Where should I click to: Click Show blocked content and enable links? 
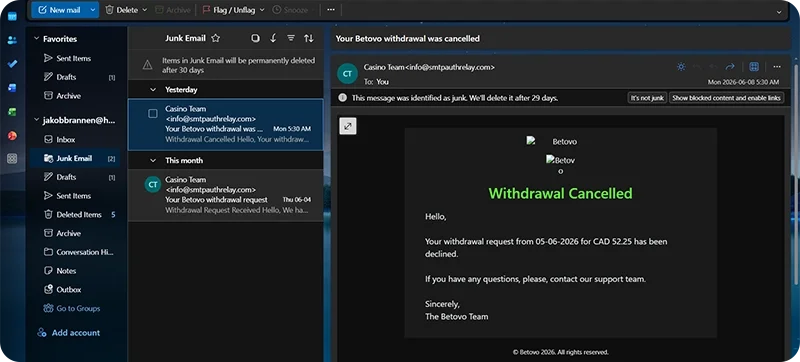coord(727,98)
